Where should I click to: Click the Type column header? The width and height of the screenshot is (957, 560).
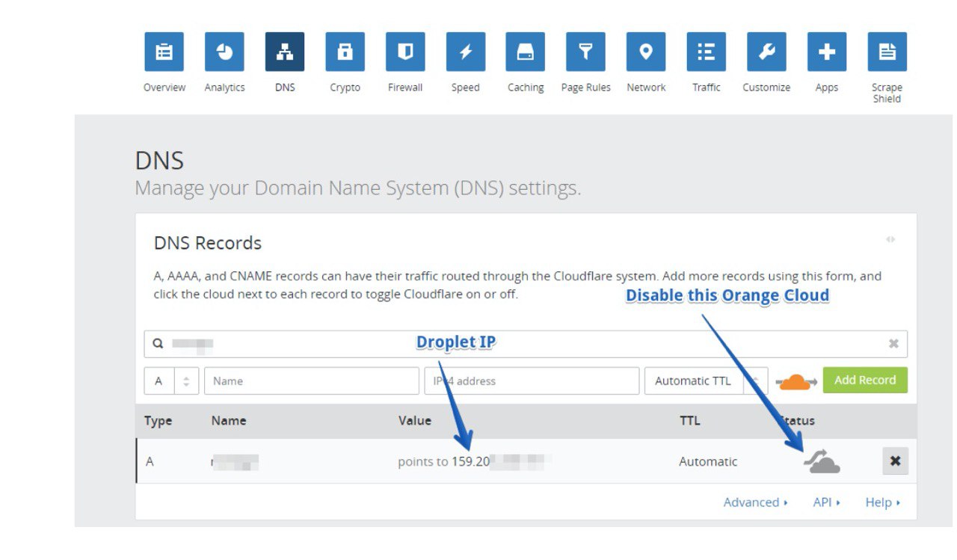[158, 421]
